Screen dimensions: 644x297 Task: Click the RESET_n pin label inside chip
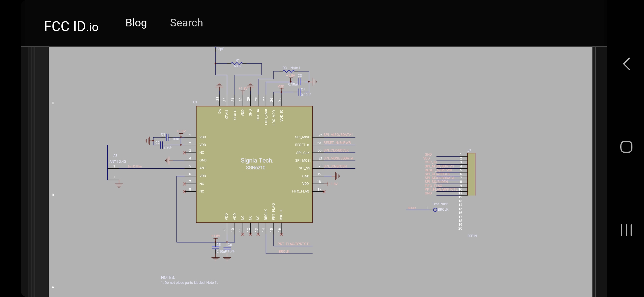(302, 145)
